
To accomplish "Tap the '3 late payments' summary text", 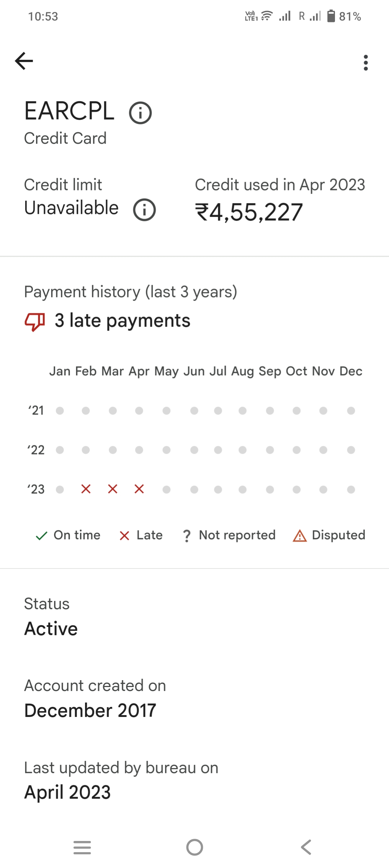I will [x=122, y=321].
